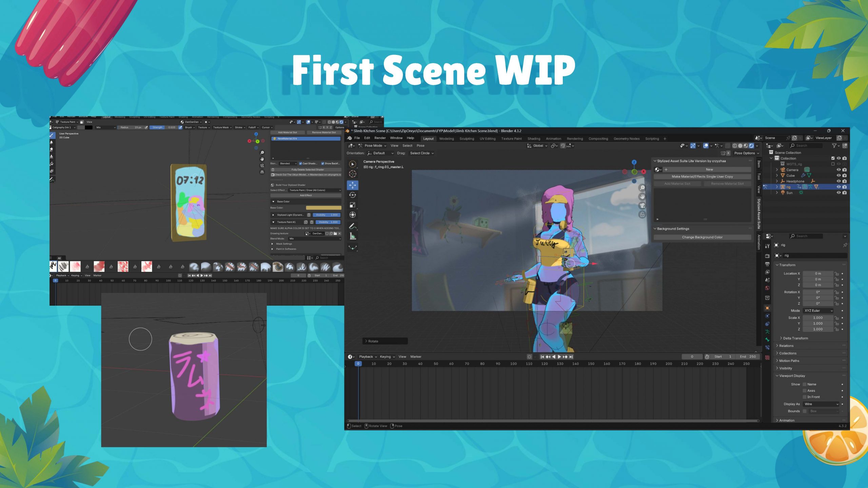Viewport: 868px width, 488px height.
Task: Click Make Material/Effects Single User Copy button
Action: pyautogui.click(x=702, y=177)
